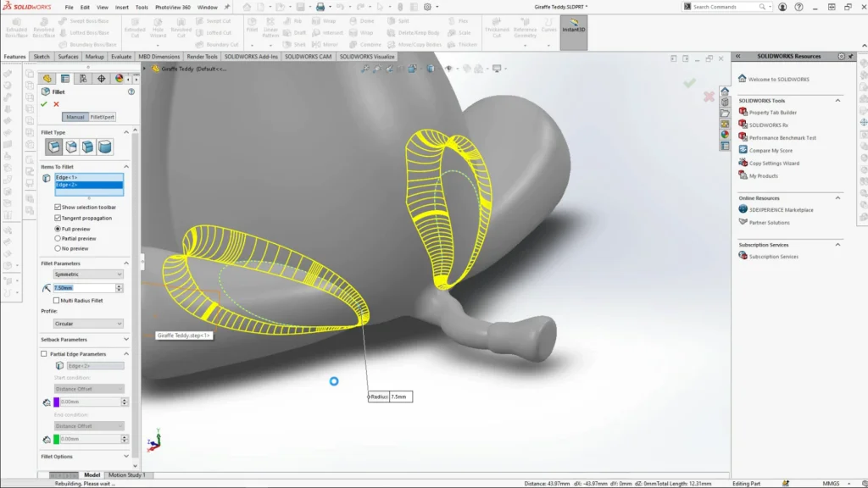Enable the Multi Radius Fillet checkbox

[x=58, y=301]
